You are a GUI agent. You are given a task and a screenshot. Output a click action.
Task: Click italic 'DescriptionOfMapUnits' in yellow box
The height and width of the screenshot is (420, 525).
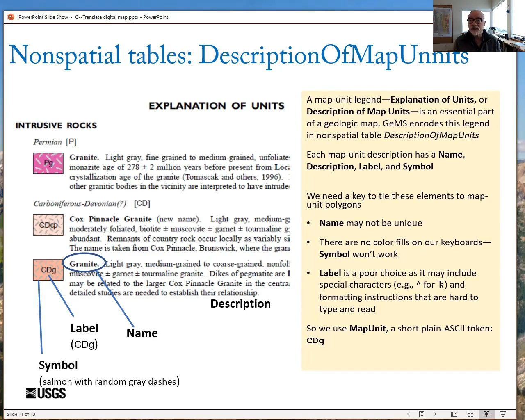point(431,135)
